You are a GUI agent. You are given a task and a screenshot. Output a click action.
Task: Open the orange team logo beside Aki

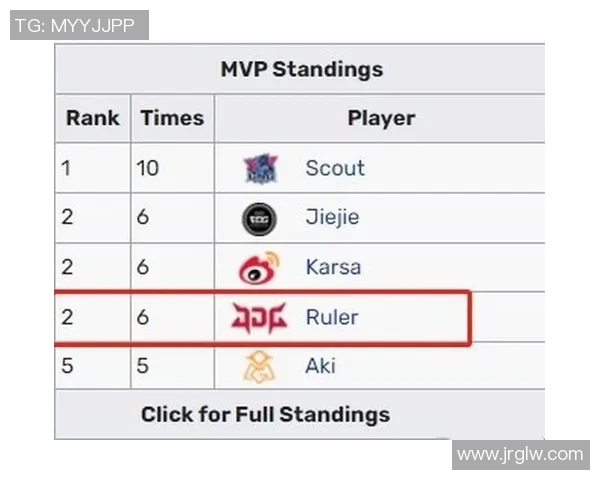pos(259,367)
